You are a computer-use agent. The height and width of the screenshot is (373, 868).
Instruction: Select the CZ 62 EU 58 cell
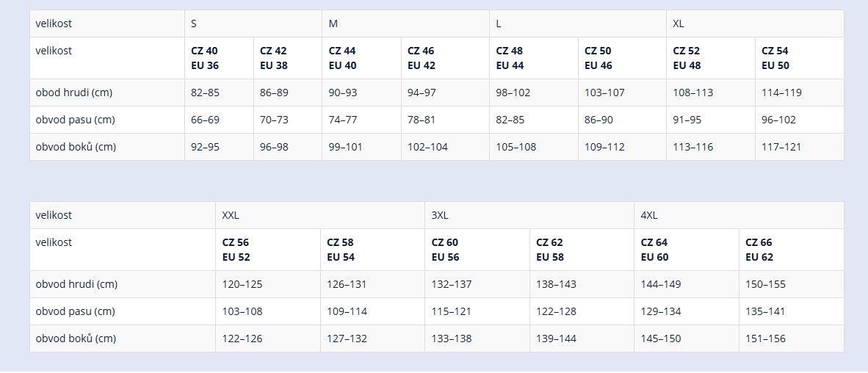[582, 250]
